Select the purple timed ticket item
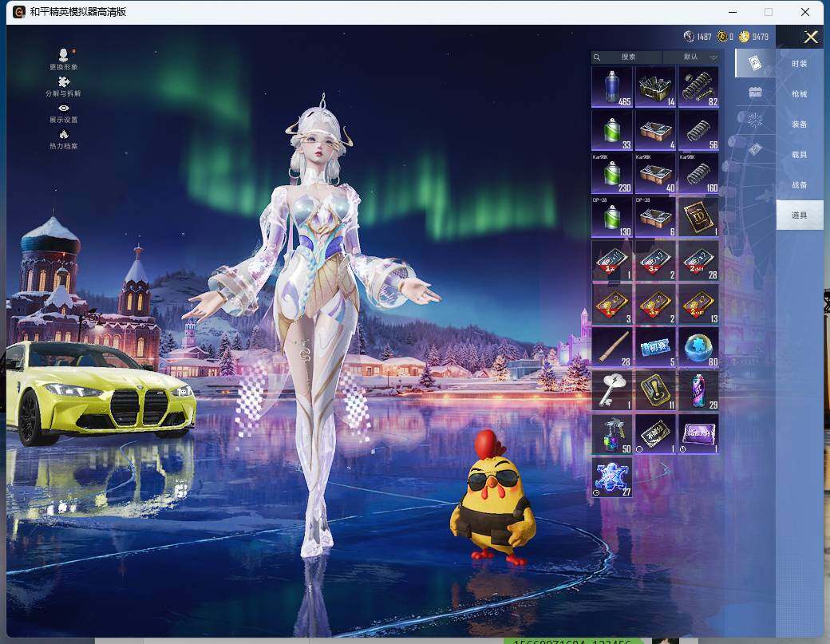Image resolution: width=830 pixels, height=644 pixels. (x=699, y=434)
